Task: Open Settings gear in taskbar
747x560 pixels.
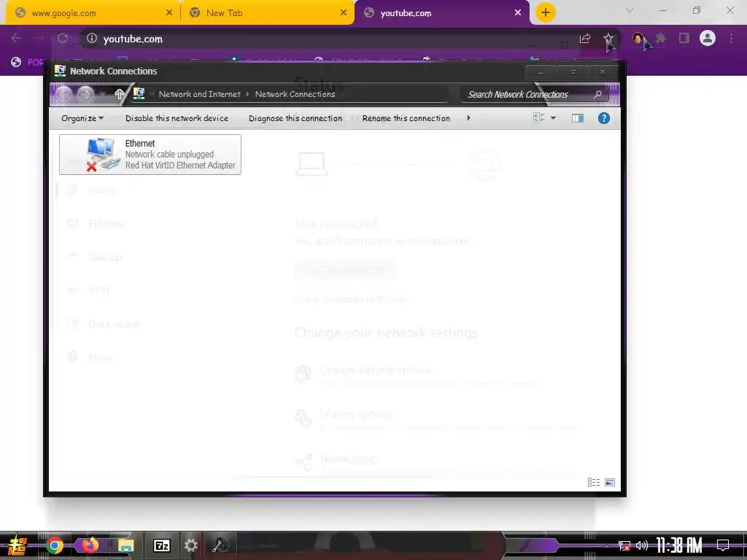Action: (x=191, y=545)
